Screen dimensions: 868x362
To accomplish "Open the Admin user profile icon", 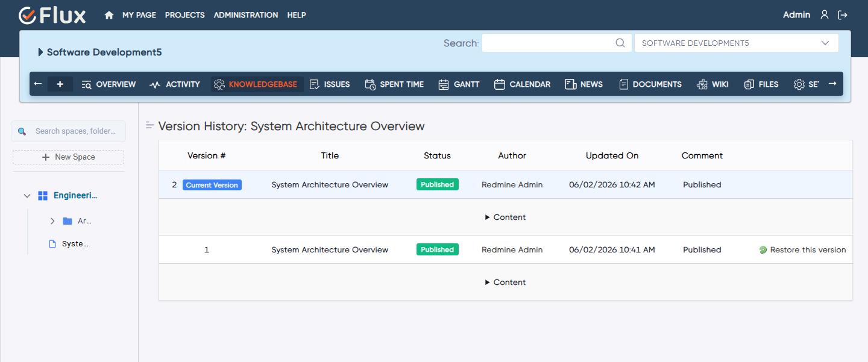I will (x=825, y=15).
